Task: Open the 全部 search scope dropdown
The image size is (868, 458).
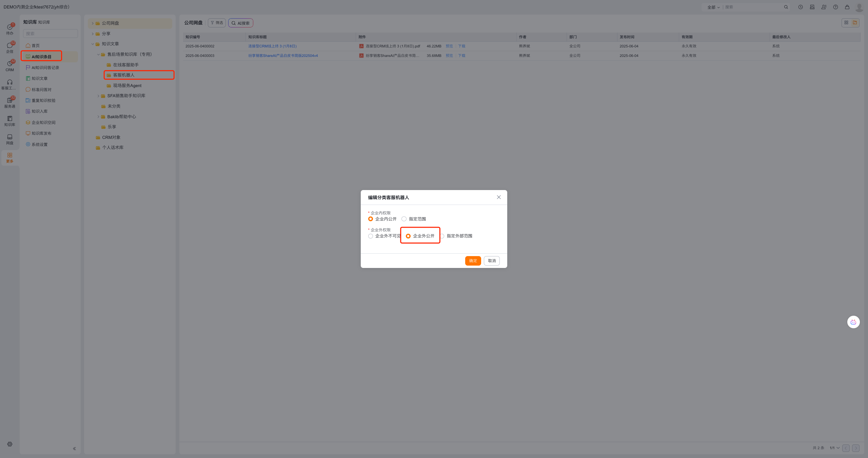Action: point(713,7)
